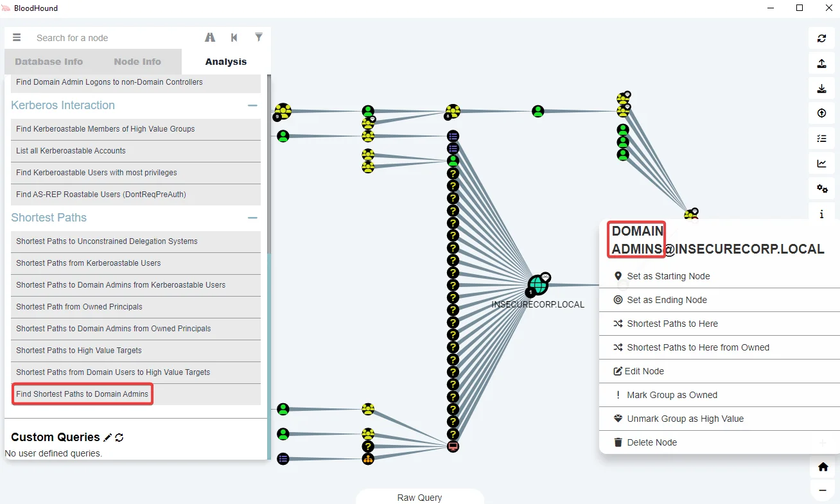Select the orange OU node in graph

click(x=368, y=458)
